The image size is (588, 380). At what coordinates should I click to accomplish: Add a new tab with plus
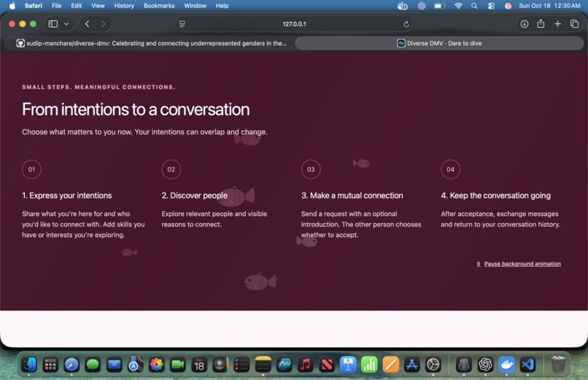coord(557,24)
